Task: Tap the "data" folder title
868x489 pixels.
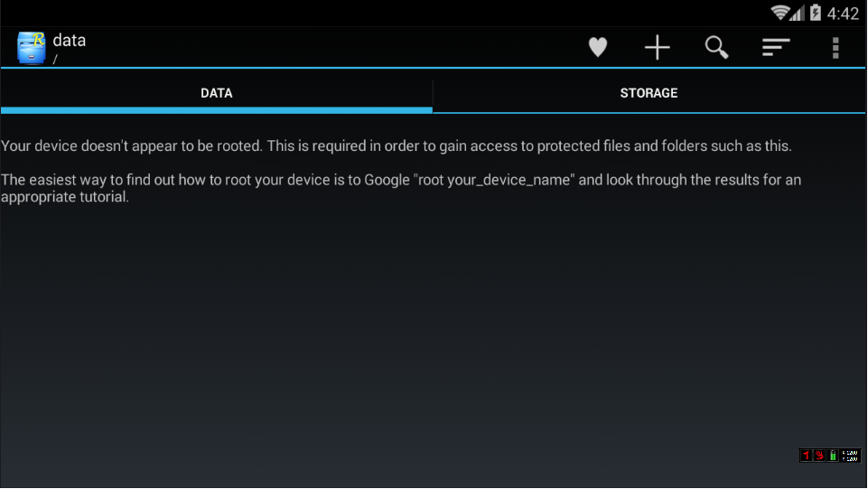Action: coord(70,40)
